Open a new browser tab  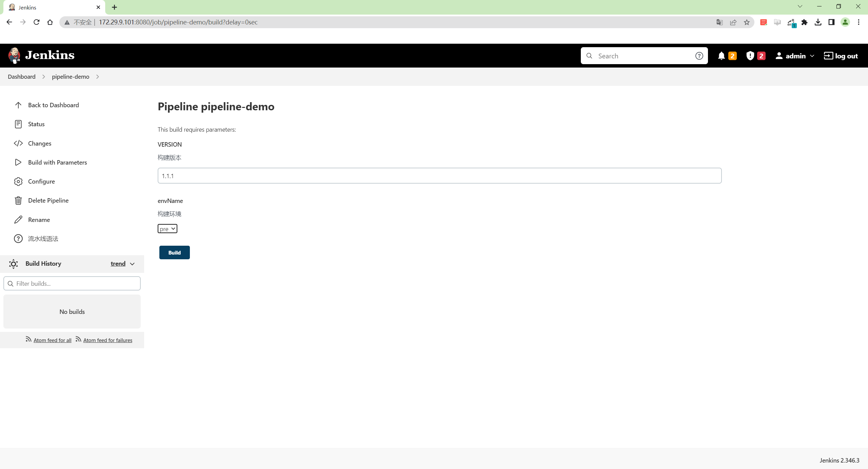[115, 7]
